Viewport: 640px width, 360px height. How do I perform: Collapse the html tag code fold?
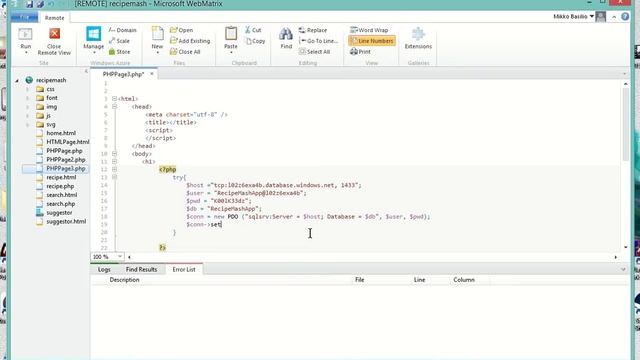pyautogui.click(x=115, y=99)
